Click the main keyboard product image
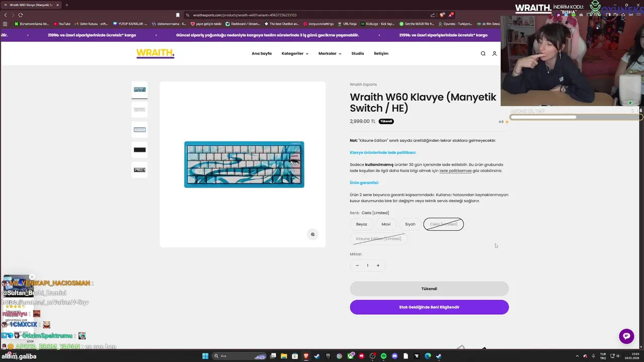 coord(244,164)
